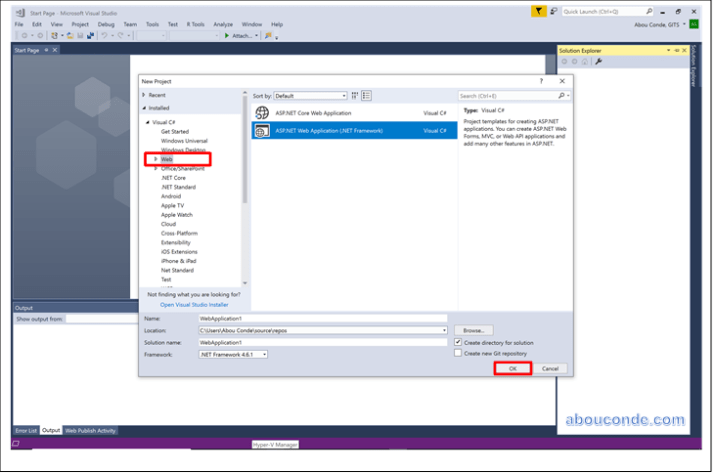This screenshot has width=714, height=473.
Task: Collapse the Installed templates section
Action: click(144, 107)
